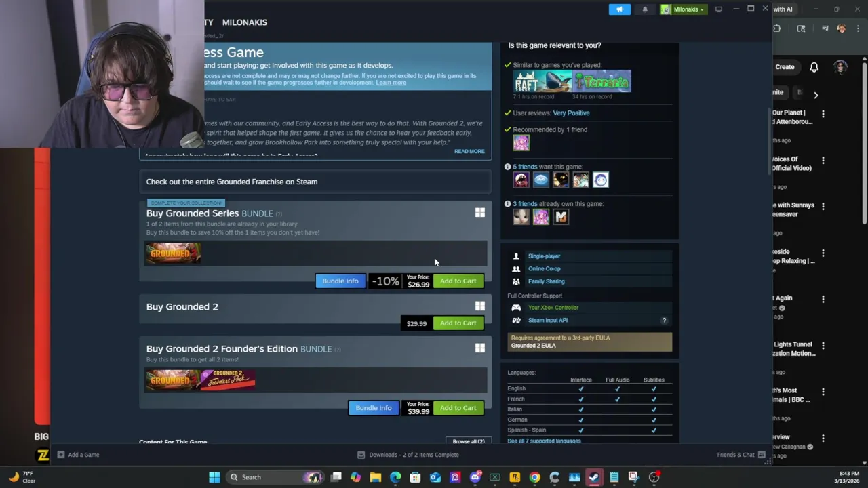Click Browse all (2) content button
This screenshot has width=868, height=488.
(x=469, y=441)
